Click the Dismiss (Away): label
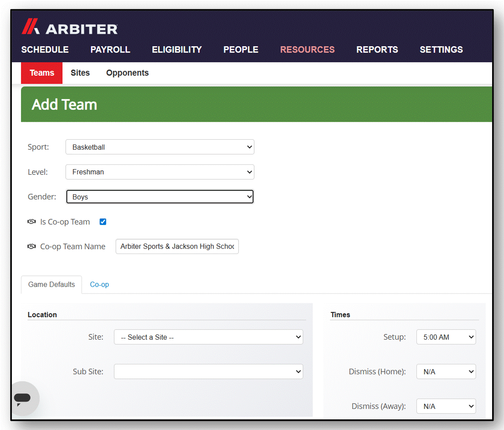 pos(379,406)
